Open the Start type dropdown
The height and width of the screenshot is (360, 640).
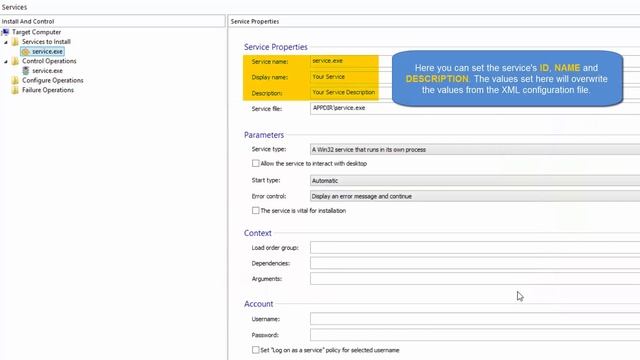pyautogui.click(x=475, y=180)
